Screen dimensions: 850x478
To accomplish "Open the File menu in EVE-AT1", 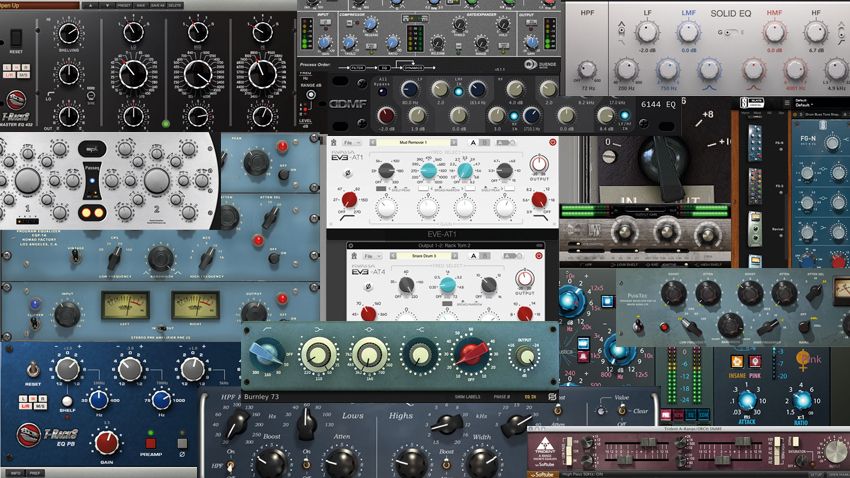I will pyautogui.click(x=351, y=143).
